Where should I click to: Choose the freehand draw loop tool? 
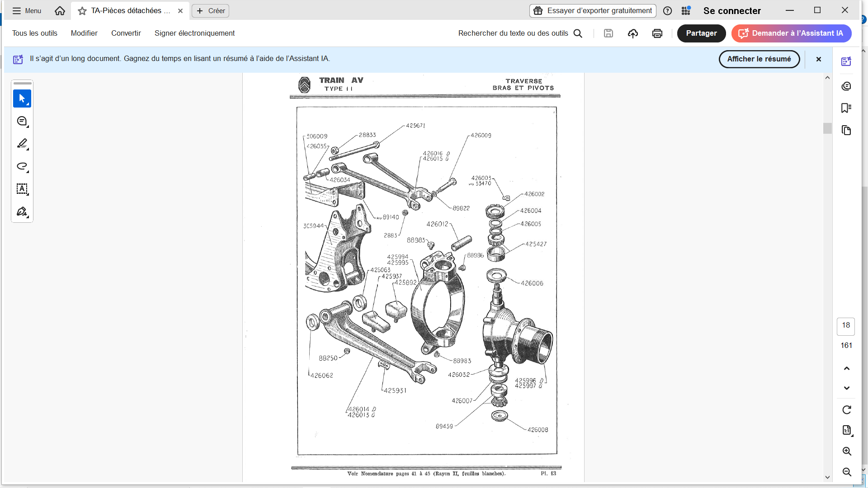coord(22,166)
